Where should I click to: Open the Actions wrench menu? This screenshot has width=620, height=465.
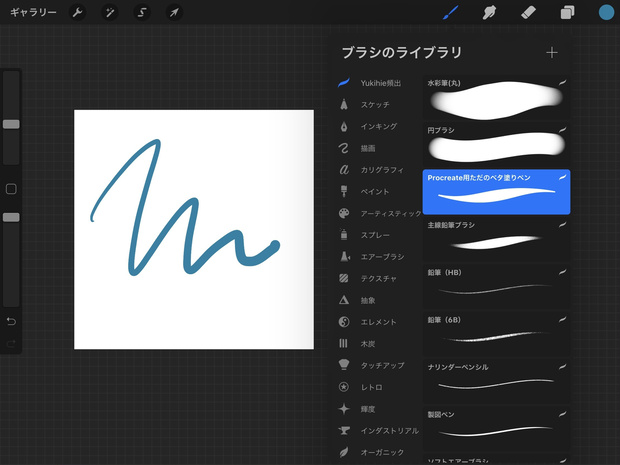(77, 13)
